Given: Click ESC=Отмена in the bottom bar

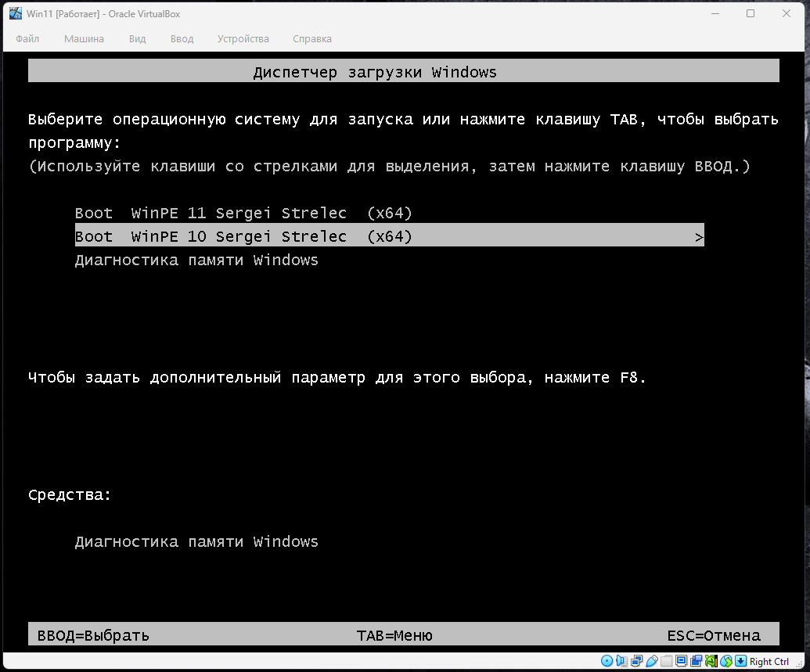Looking at the screenshot, I should point(713,635).
